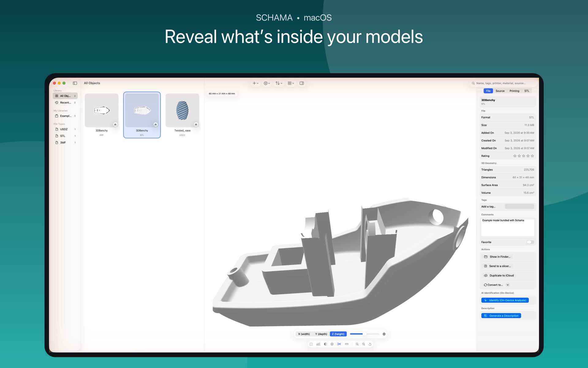The image size is (588, 368).
Task: Open Recently added in the sidebar
Action: click(65, 103)
